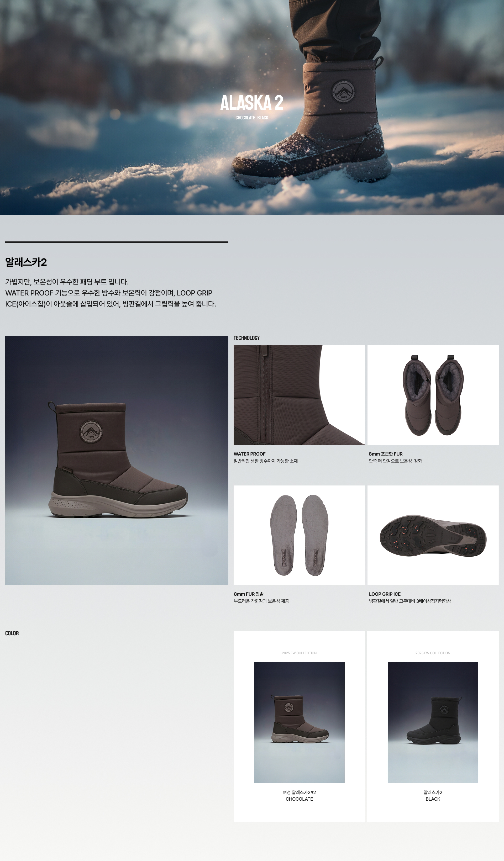This screenshot has width=504, height=861.
Task: Click the 알래스카2 product title heading
Action: click(x=26, y=262)
